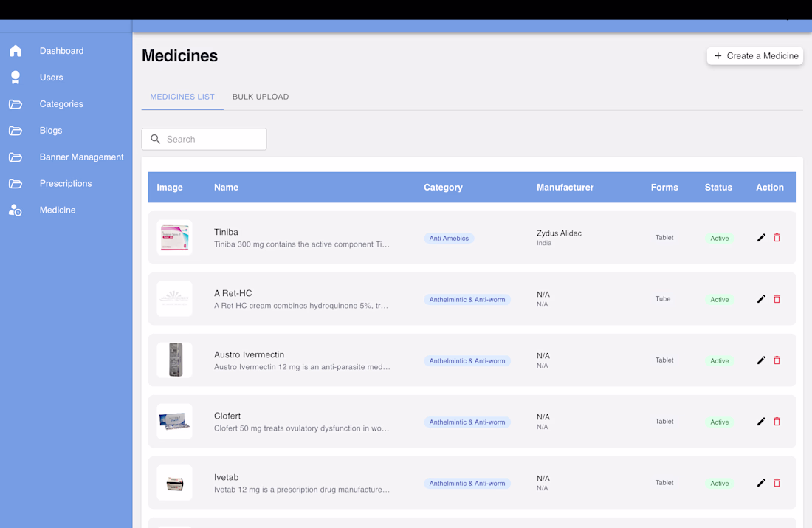812x528 pixels.
Task: Delete A Ret-HC via trash icon
Action: click(777, 299)
